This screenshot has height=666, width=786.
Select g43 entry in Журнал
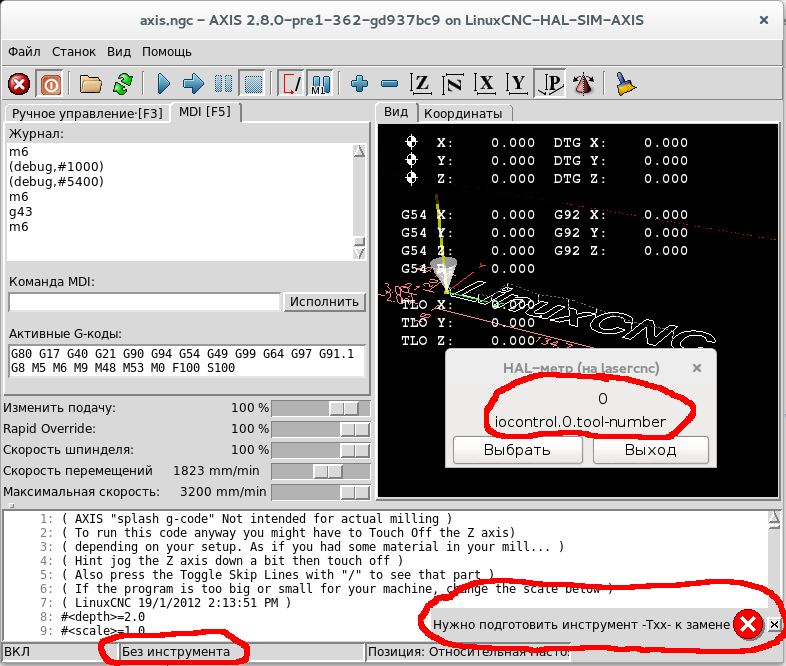[x=21, y=211]
